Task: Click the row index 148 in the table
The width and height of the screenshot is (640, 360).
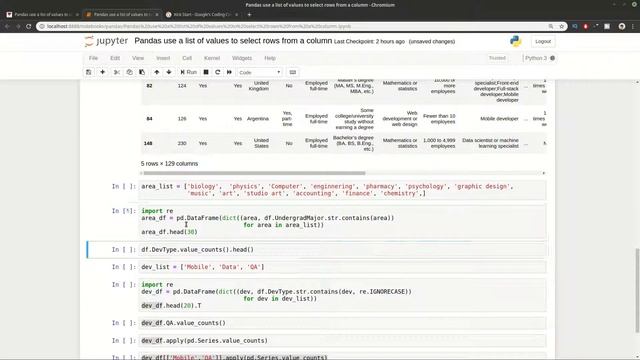Action: [148, 143]
